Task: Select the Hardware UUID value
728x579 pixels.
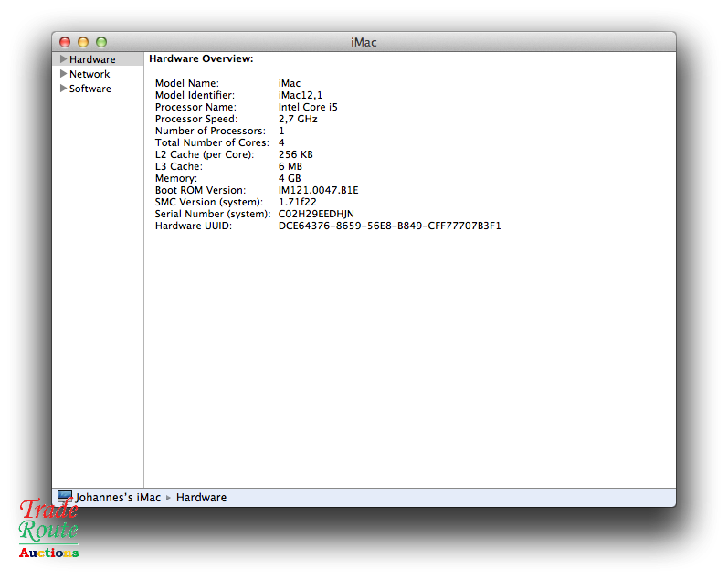Action: tap(389, 226)
